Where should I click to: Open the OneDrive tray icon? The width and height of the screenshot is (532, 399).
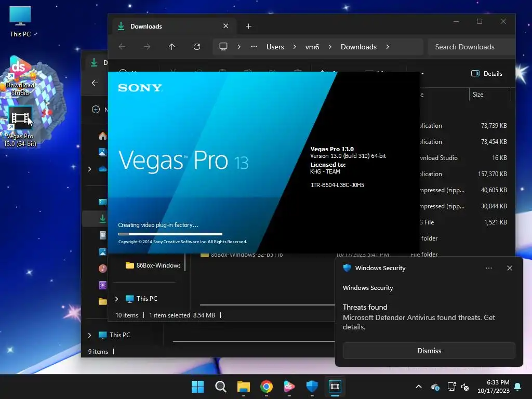[435, 387]
